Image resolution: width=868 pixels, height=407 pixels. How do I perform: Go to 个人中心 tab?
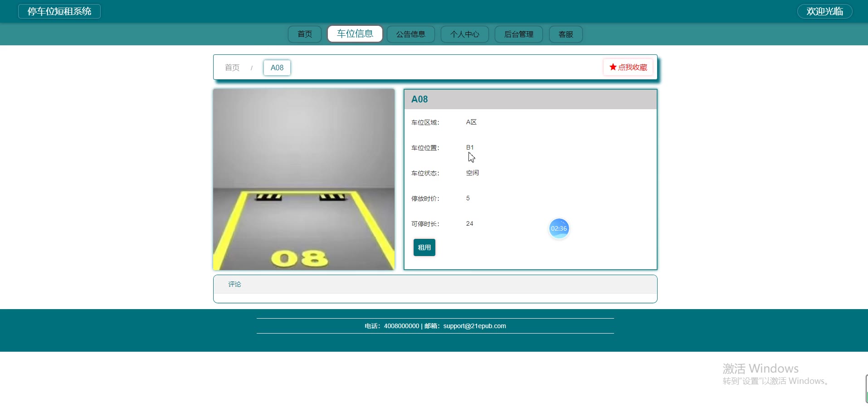(x=465, y=34)
